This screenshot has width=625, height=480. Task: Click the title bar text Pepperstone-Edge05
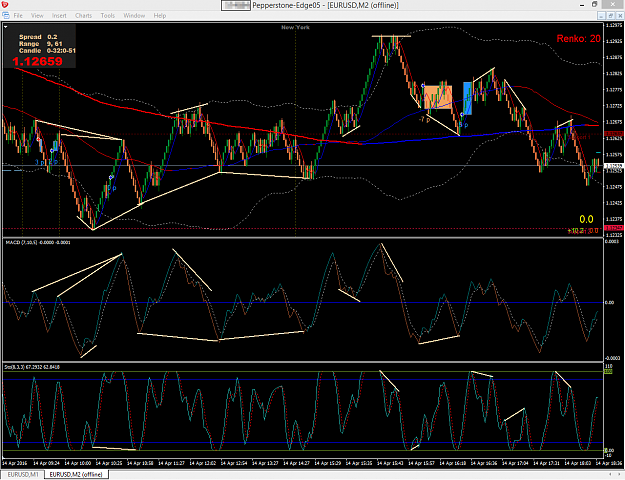point(286,5)
